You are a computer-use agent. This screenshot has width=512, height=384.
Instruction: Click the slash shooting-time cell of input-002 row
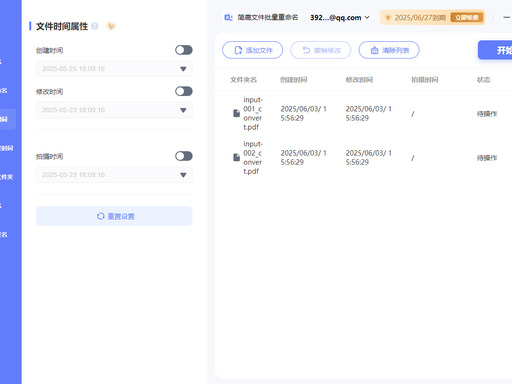click(x=413, y=158)
